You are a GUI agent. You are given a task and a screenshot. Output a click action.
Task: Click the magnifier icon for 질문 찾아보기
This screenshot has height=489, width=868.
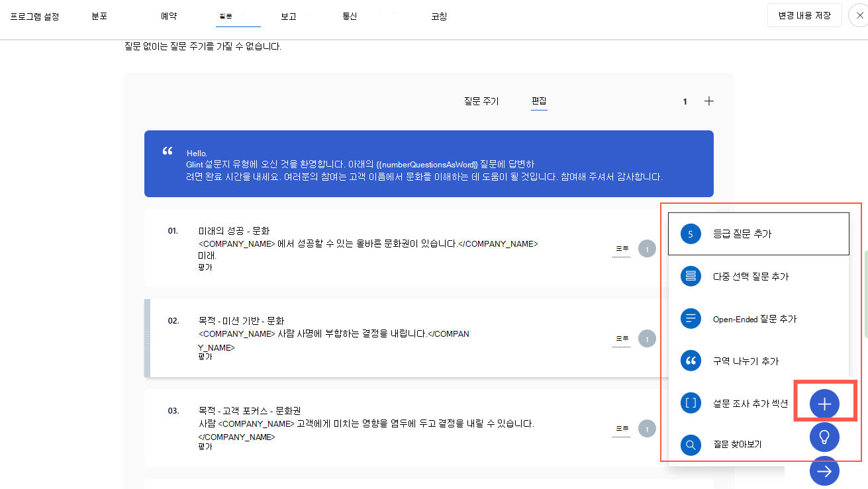691,445
